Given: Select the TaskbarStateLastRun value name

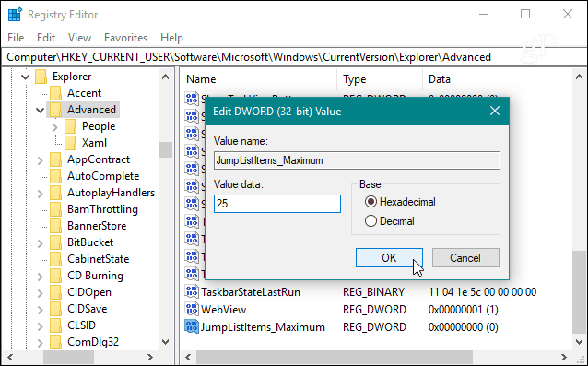Looking at the screenshot, I should pos(251,292).
